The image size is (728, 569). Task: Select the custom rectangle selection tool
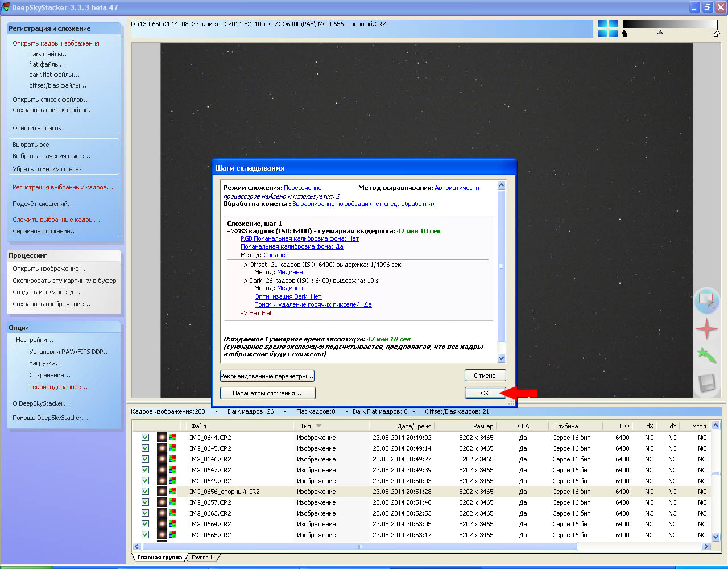click(x=706, y=301)
